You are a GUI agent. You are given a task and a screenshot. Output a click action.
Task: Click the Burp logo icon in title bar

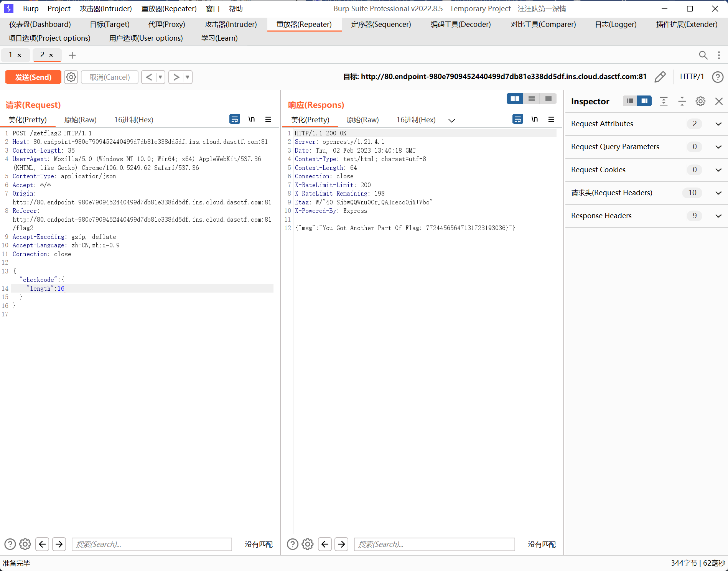click(8, 8)
